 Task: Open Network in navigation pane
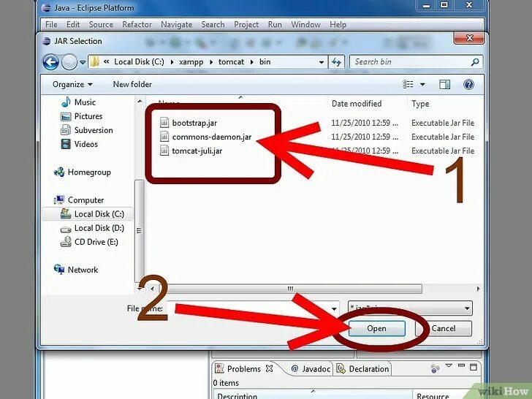click(76, 270)
